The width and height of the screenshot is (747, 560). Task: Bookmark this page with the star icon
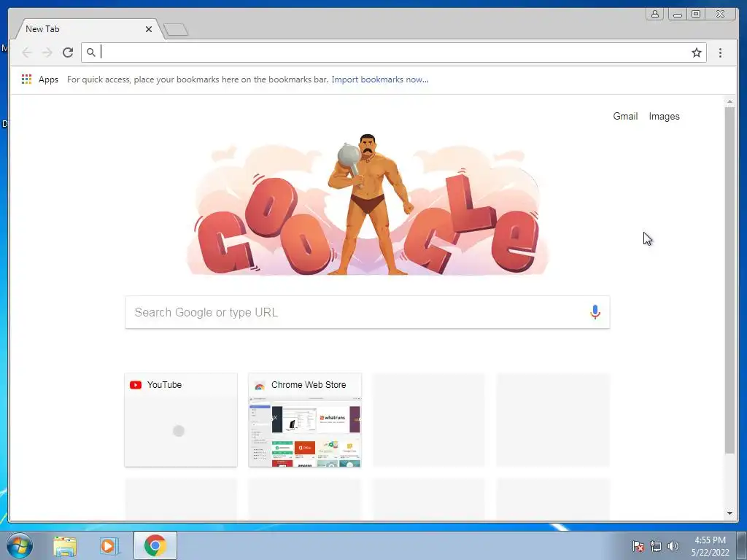[697, 52]
